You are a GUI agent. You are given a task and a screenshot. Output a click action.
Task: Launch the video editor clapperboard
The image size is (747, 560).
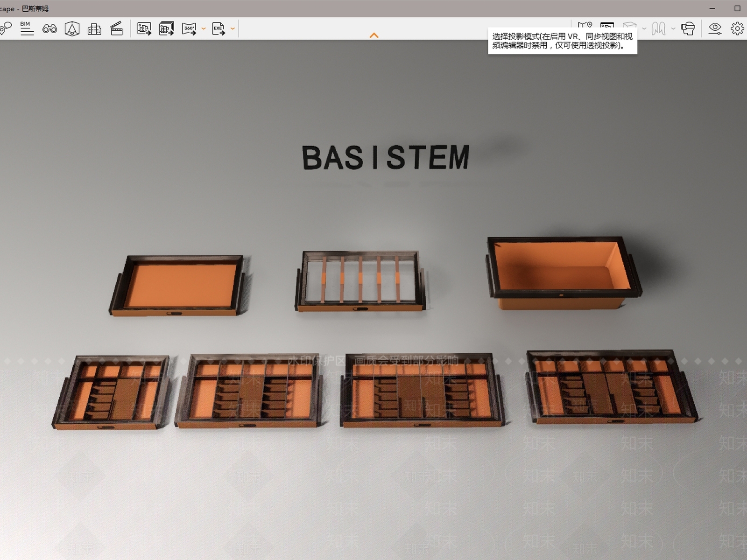click(x=116, y=28)
